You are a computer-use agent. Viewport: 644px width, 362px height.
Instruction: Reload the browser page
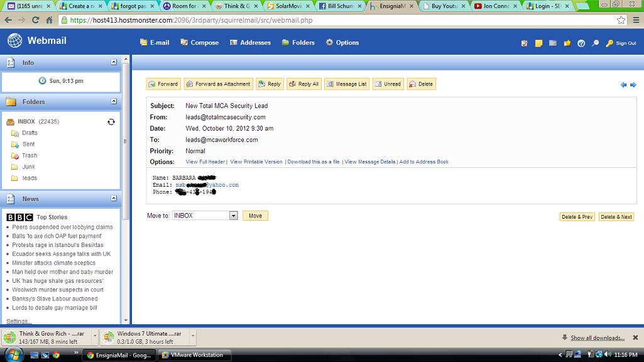(35, 19)
